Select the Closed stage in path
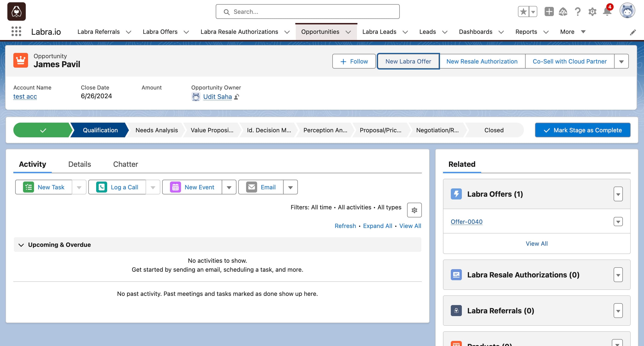This screenshot has width=644, height=346. coord(494,130)
